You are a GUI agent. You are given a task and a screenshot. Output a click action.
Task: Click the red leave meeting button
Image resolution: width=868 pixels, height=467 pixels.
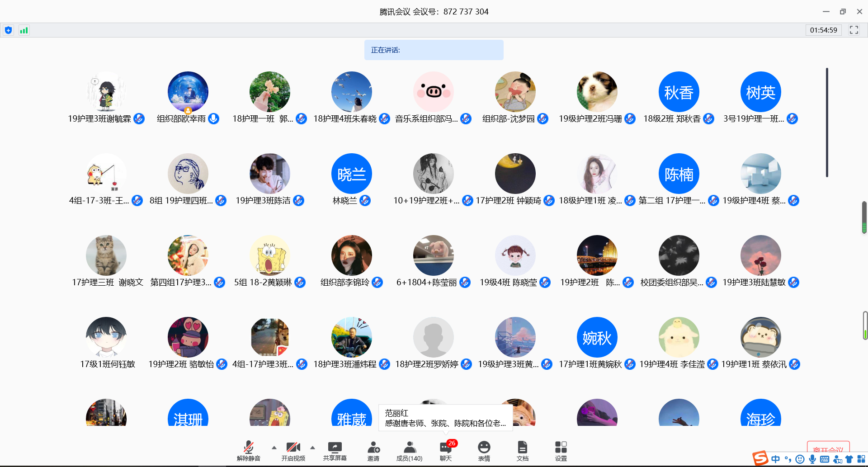[828, 449]
